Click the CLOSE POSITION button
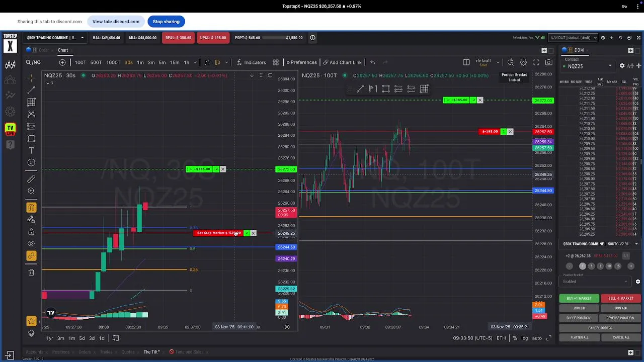Screen dimensions: 644x362 pos(579,318)
